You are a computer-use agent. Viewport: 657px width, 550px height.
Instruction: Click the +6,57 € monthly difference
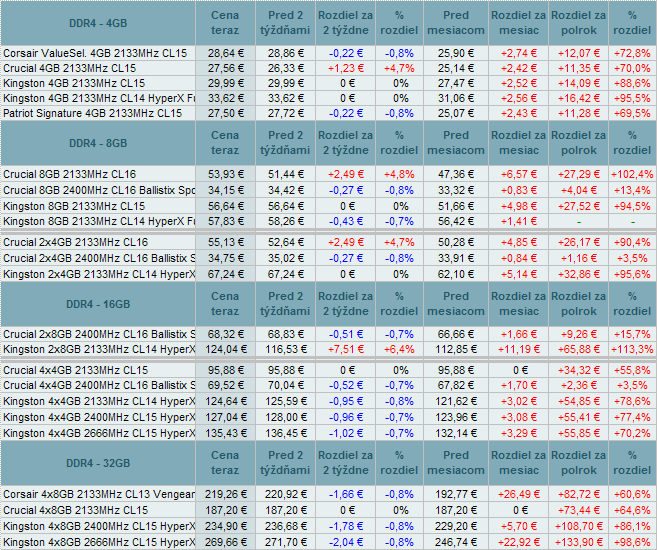[519, 174]
